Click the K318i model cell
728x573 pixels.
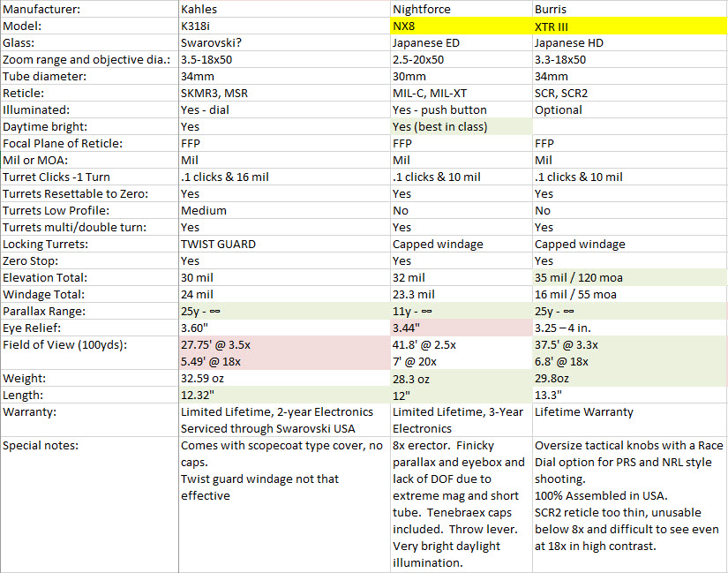[x=282, y=26]
